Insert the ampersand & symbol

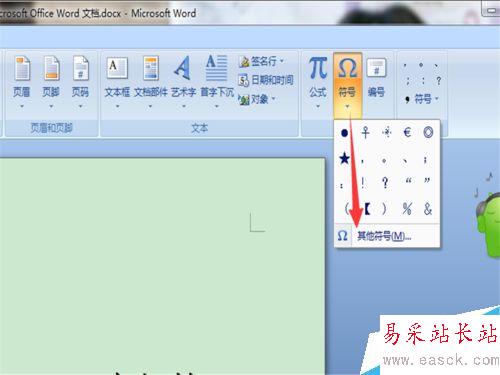[428, 209]
